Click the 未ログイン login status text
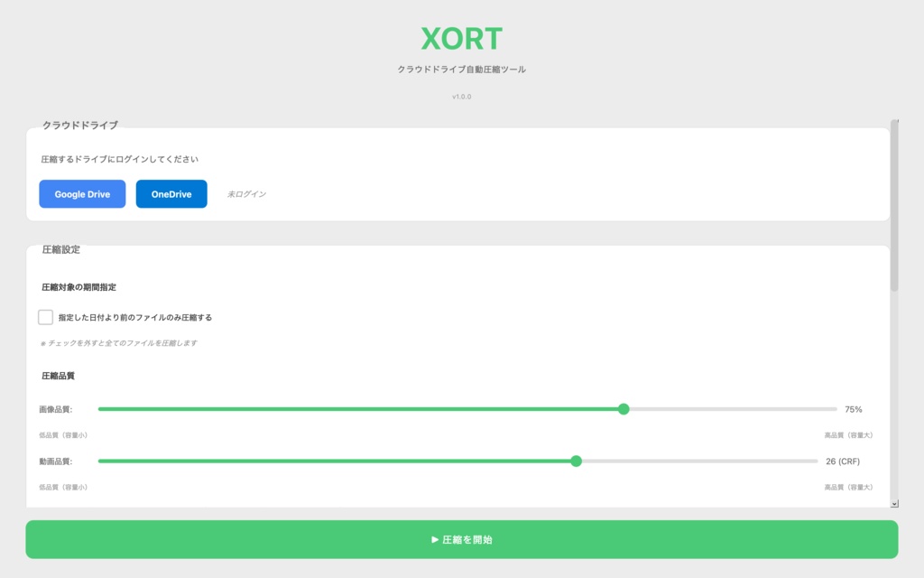This screenshot has height=578, width=924. point(249,193)
